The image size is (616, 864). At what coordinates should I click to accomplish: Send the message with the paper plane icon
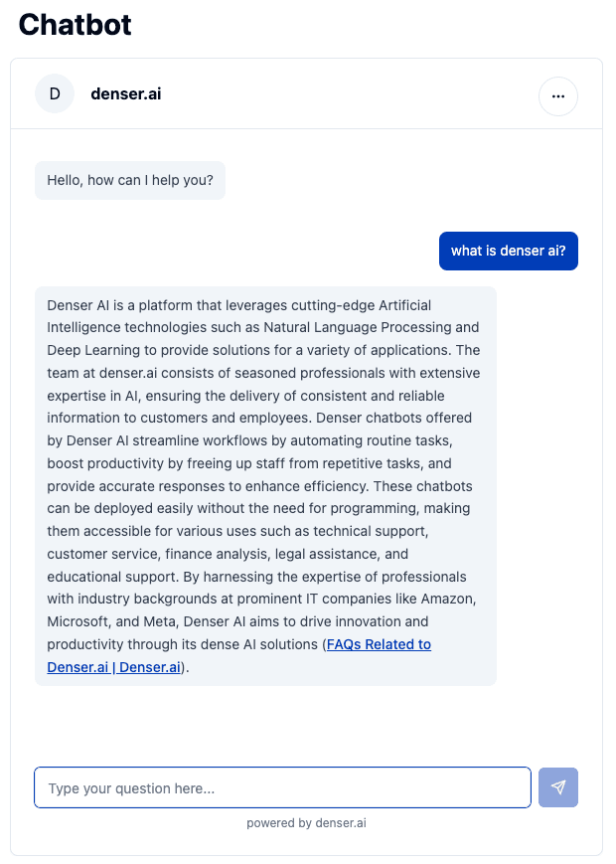[x=557, y=786]
